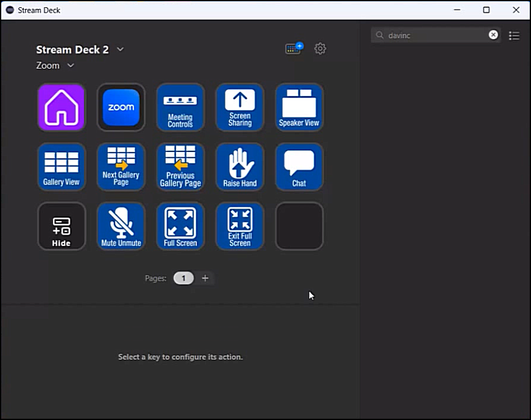The image size is (531, 420).
Task: Go to page 1
Action: [184, 278]
